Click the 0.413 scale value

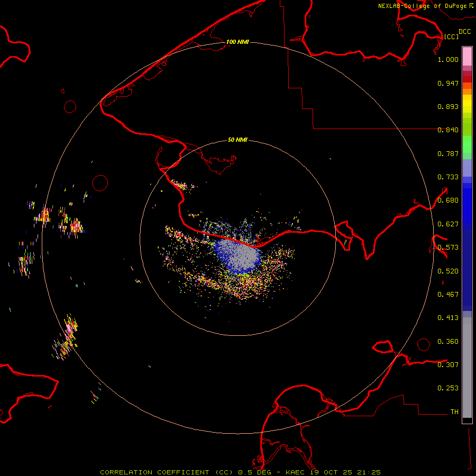point(448,318)
